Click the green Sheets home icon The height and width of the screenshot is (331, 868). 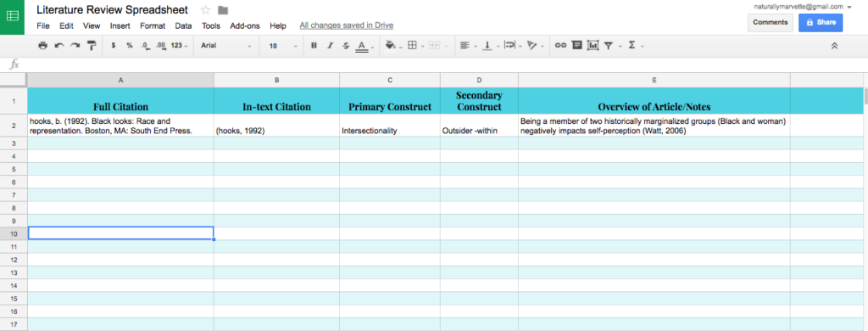point(12,17)
